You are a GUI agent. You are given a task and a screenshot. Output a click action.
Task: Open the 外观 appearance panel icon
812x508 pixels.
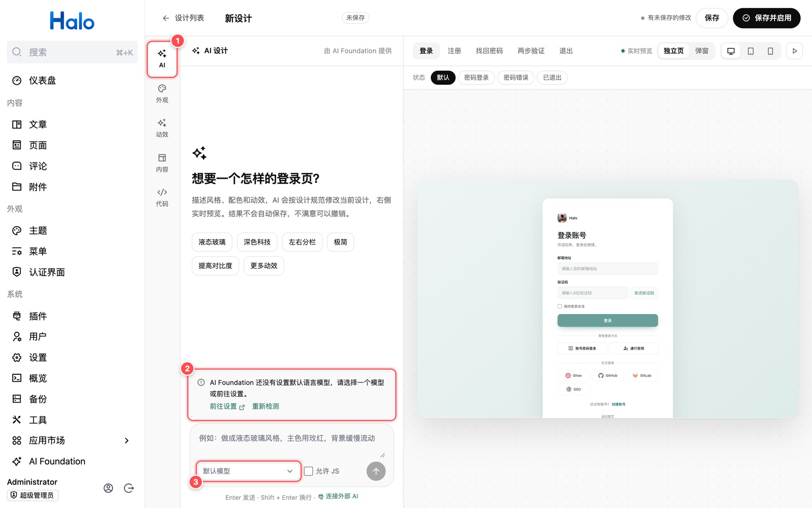tap(162, 94)
